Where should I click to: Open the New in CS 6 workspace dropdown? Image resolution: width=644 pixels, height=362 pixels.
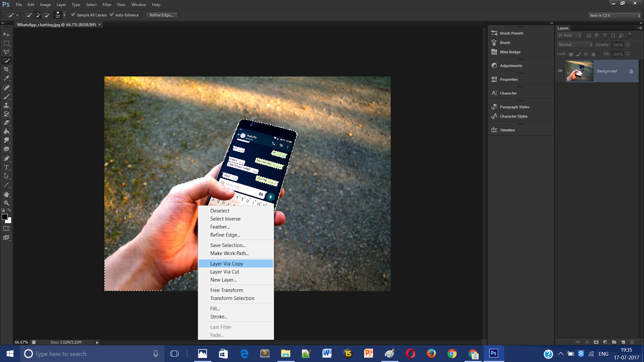(615, 15)
